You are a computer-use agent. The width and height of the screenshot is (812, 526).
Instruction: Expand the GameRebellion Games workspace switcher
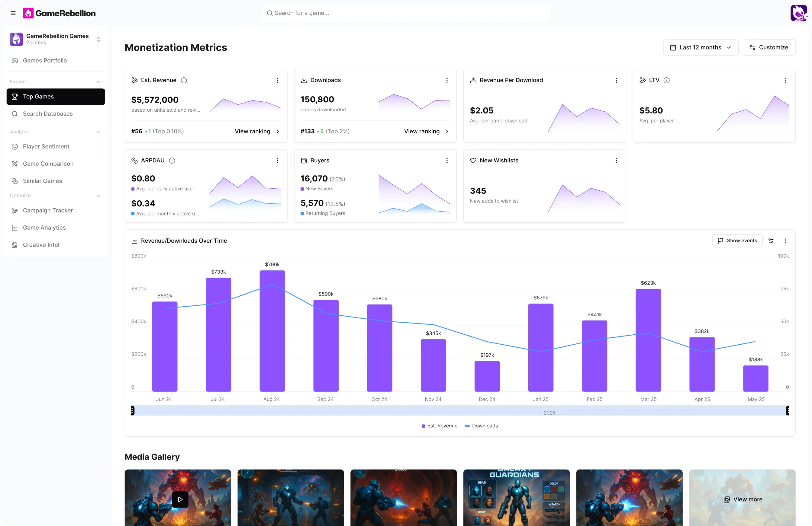(98, 39)
